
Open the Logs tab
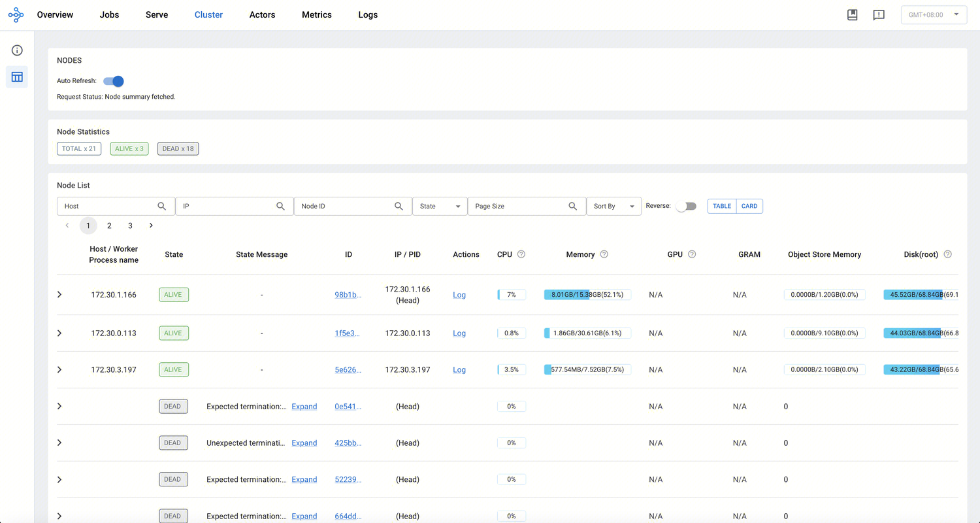pos(368,14)
